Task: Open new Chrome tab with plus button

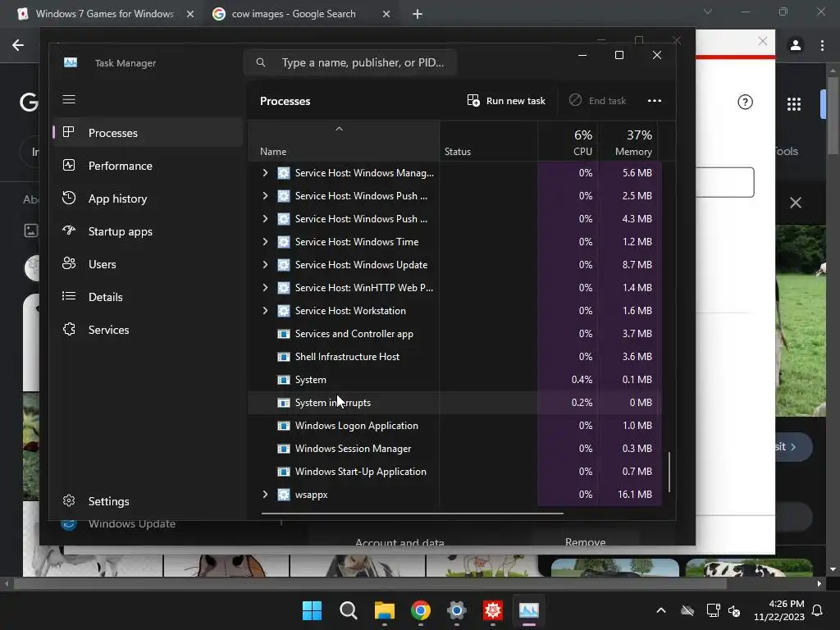Action: pyautogui.click(x=418, y=14)
